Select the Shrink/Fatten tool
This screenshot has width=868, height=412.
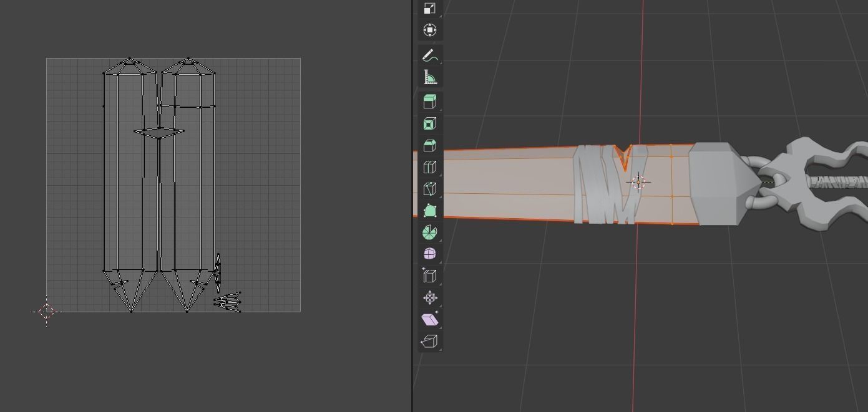pos(429,298)
